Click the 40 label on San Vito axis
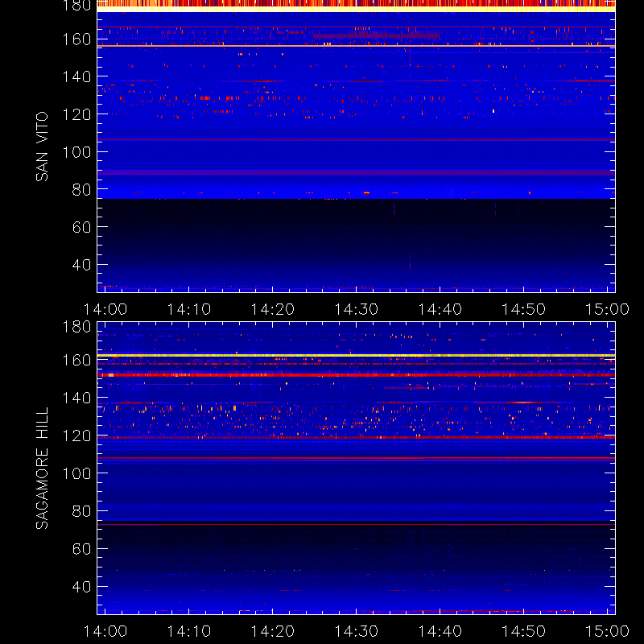The width and height of the screenshot is (644, 644). (x=81, y=265)
